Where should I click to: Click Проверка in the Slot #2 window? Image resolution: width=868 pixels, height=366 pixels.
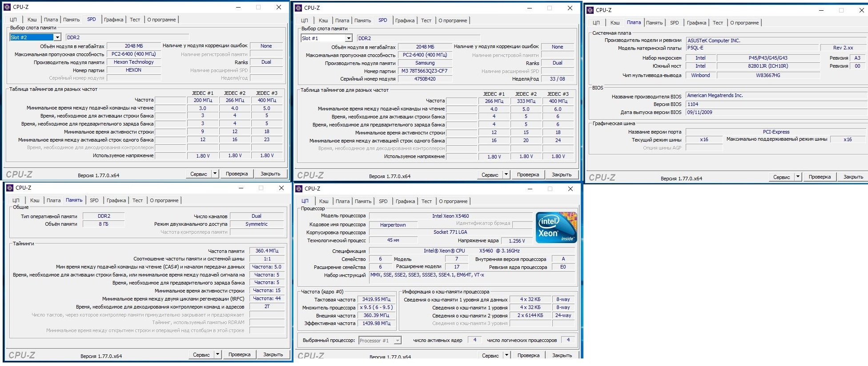[237, 174]
